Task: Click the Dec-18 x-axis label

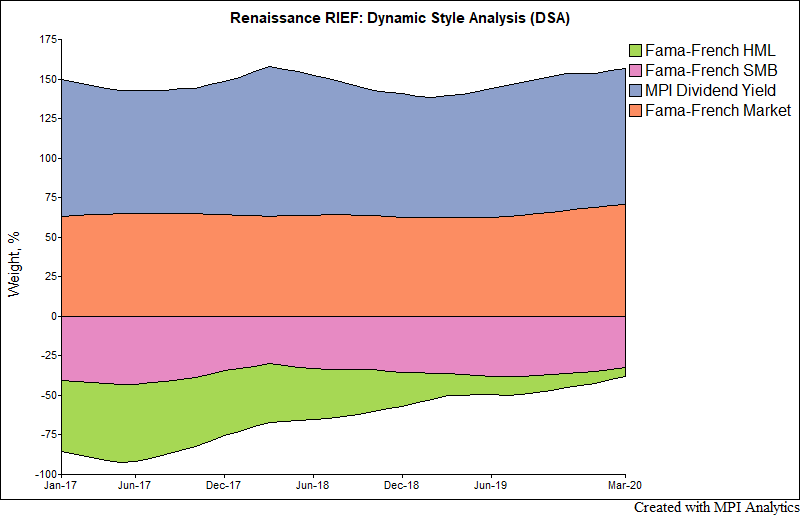Action: tap(402, 485)
